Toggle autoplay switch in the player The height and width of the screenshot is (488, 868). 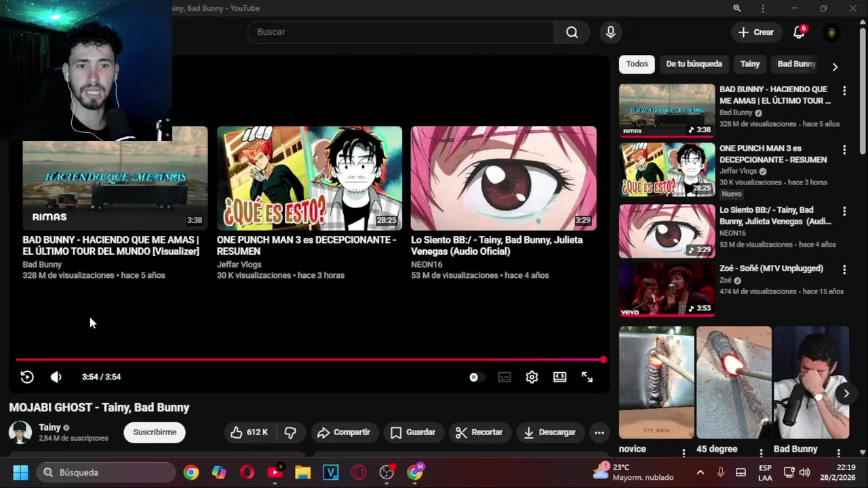[x=477, y=377]
